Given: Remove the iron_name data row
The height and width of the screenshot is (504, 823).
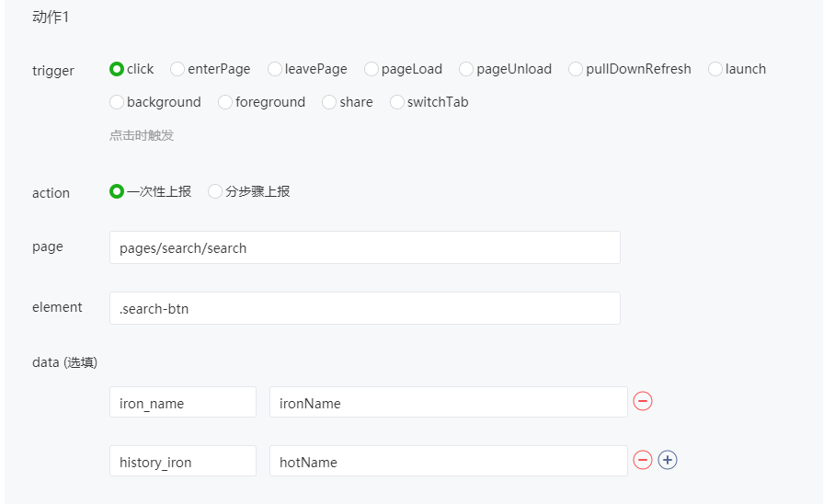Looking at the screenshot, I should [643, 401].
